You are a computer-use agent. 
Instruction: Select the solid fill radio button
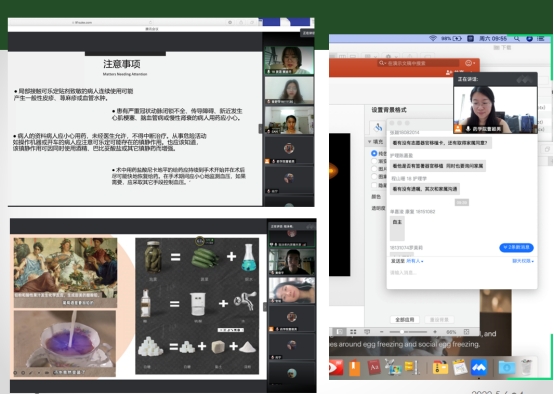coord(374,153)
